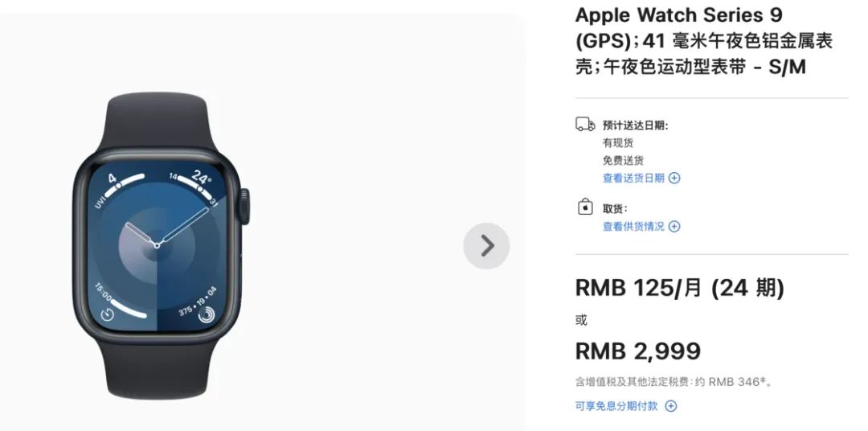Open the 查看供货情况 link

[x=633, y=226]
